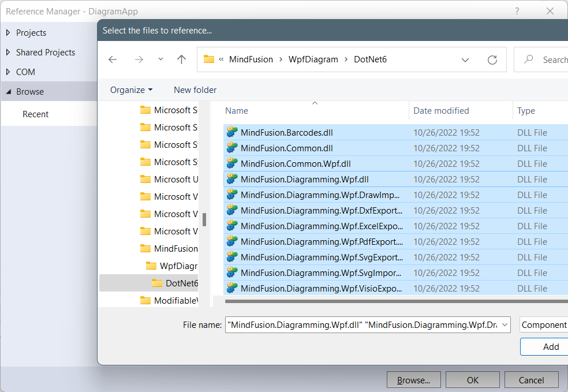This screenshot has width=568, height=392.
Task: Sort files by Date modified column
Action: [x=441, y=111]
